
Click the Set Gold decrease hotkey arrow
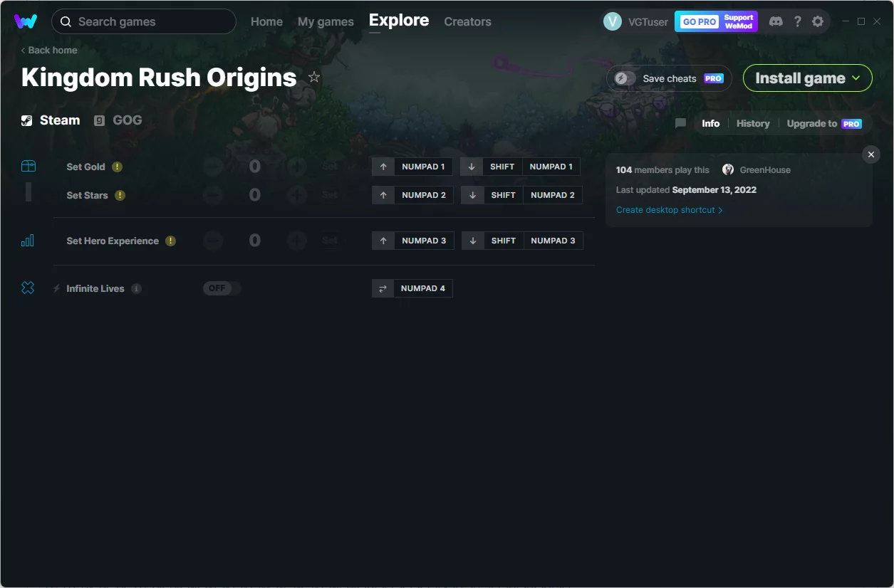(x=472, y=167)
